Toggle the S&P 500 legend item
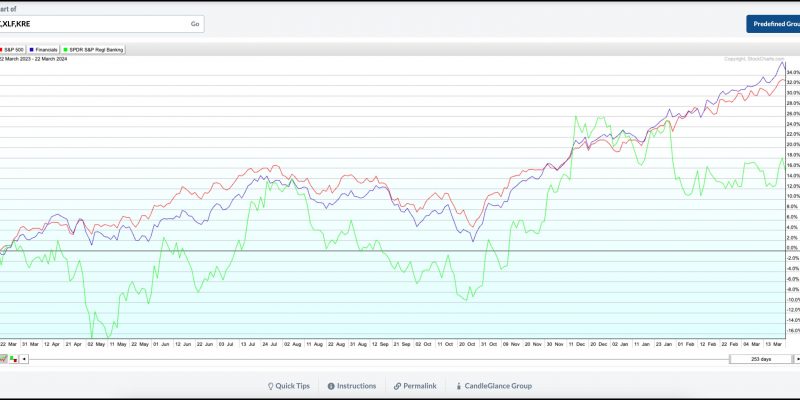The image size is (800, 400). (x=12, y=49)
